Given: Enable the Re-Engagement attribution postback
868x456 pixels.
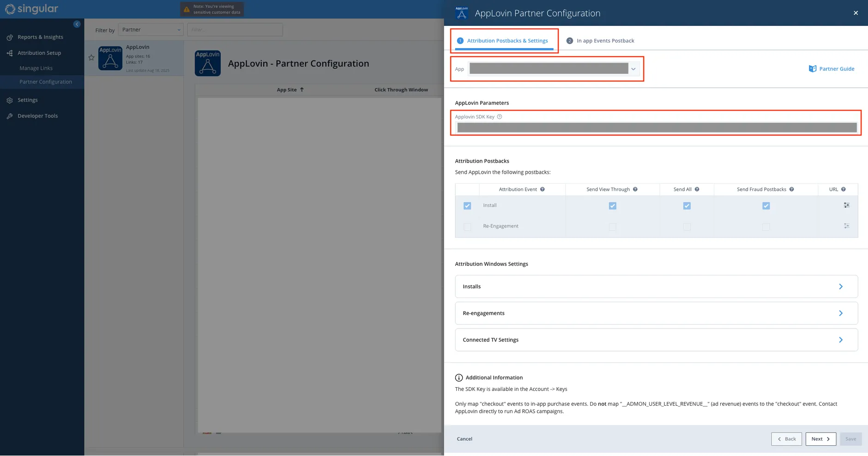Looking at the screenshot, I should (x=467, y=227).
